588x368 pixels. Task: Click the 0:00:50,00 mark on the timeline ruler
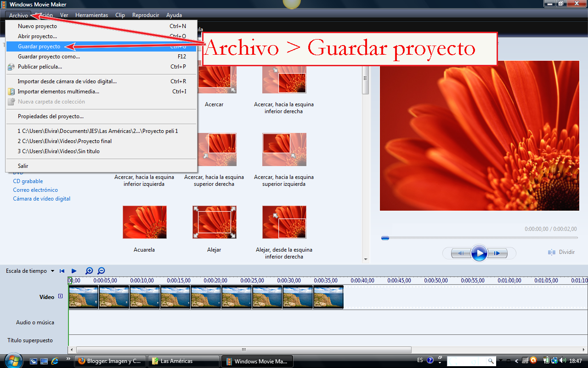click(x=436, y=280)
